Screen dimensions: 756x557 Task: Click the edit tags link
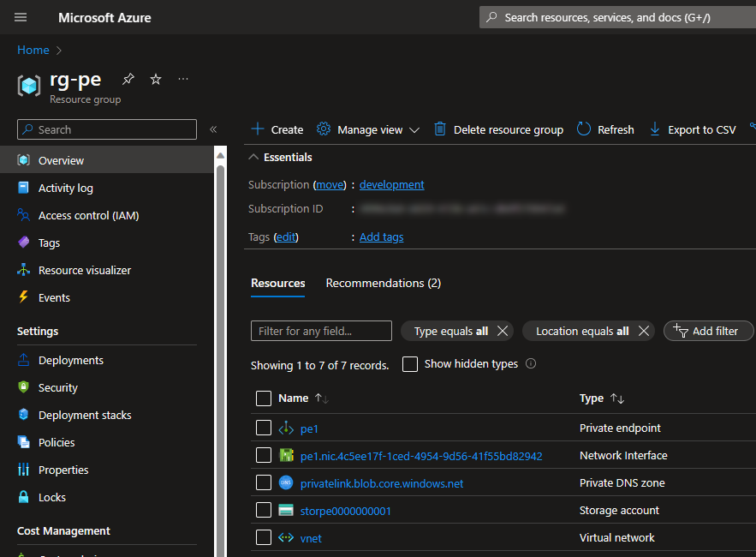(x=286, y=237)
